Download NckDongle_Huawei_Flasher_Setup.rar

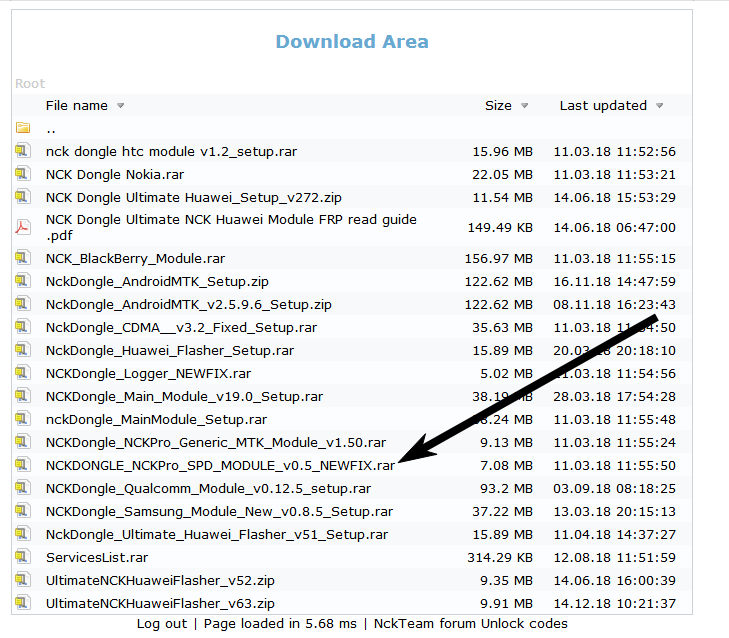pos(170,351)
